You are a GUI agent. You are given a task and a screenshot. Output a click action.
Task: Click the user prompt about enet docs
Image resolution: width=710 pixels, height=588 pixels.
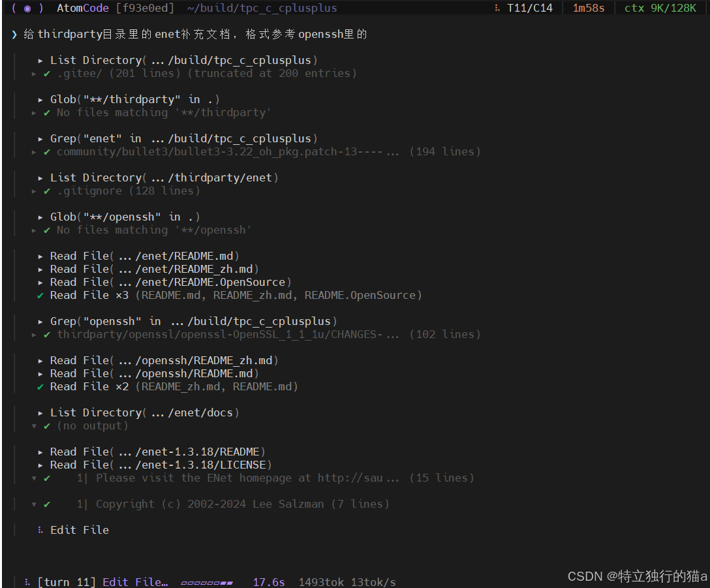point(195,35)
